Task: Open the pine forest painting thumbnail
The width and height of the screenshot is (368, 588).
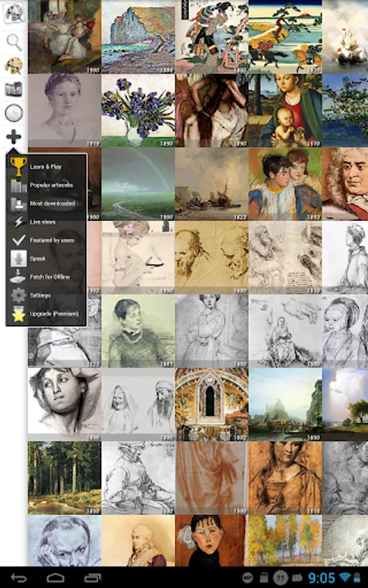Action: (64, 478)
